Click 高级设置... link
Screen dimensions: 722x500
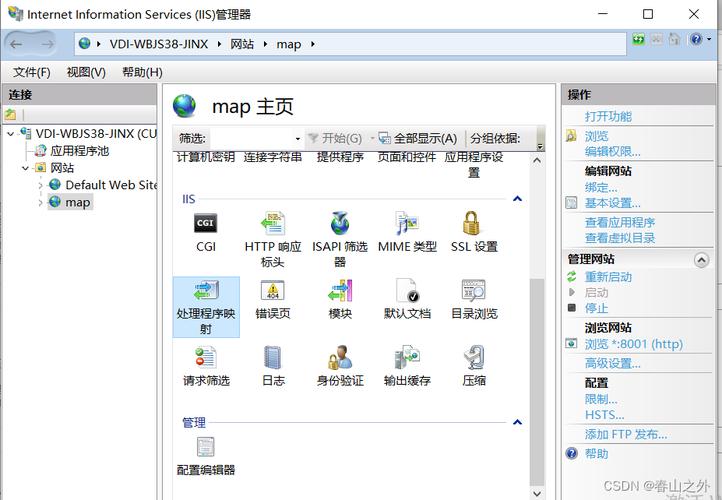pyautogui.click(x=612, y=364)
